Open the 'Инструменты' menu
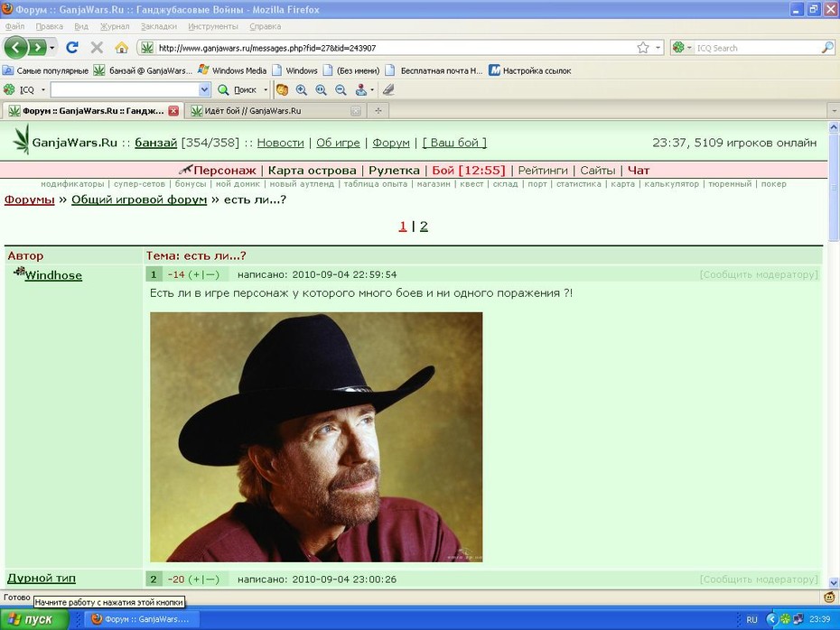This screenshot has width=840, height=630. pos(212,26)
